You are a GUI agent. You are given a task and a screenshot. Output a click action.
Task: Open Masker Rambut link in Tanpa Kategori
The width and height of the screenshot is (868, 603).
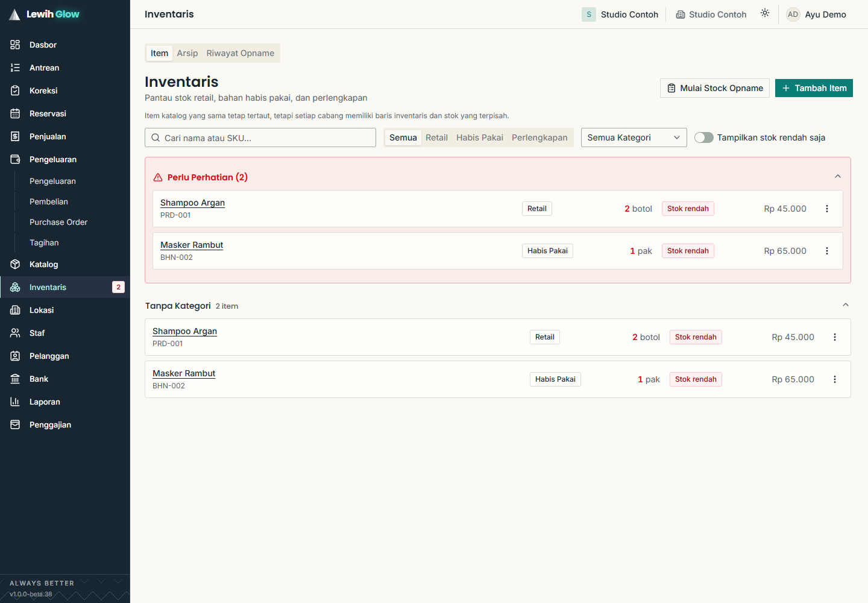click(184, 373)
